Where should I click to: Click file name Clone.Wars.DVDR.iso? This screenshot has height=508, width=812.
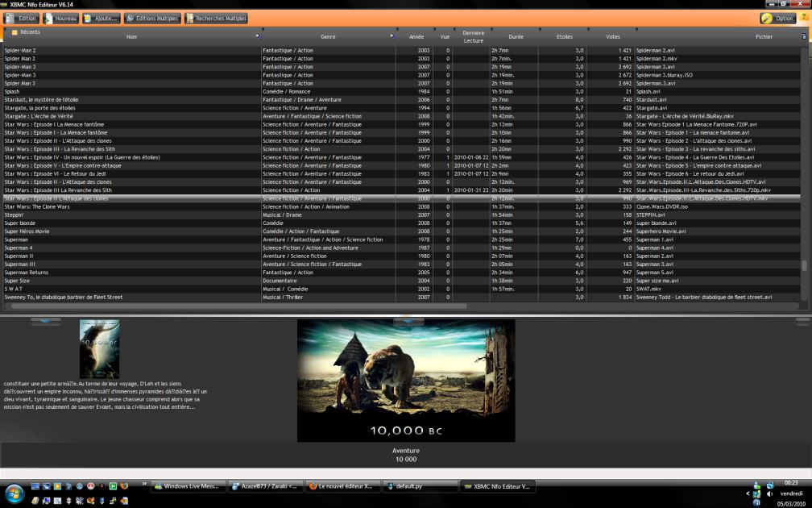point(662,206)
